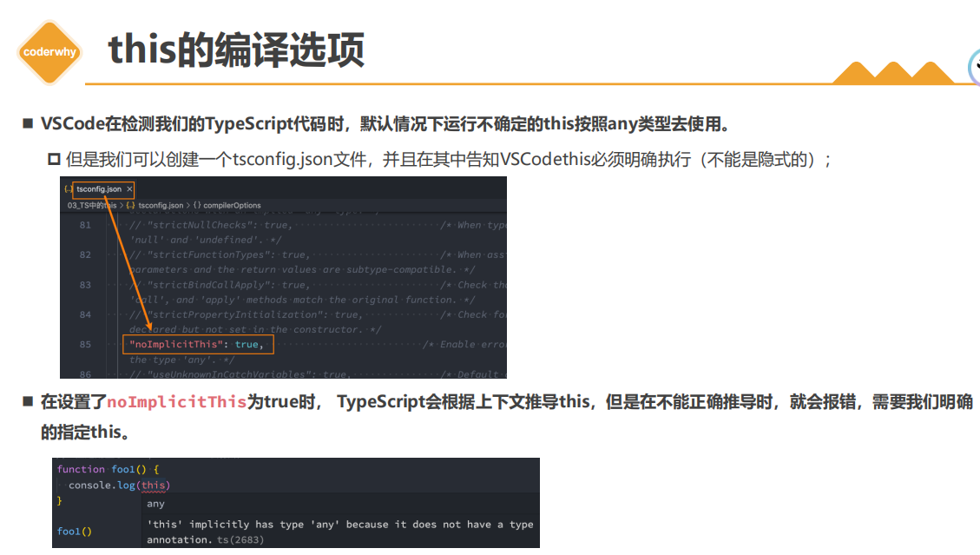Click the ts(2683) error code in tooltip
This screenshot has width=980, height=555.
click(240, 540)
